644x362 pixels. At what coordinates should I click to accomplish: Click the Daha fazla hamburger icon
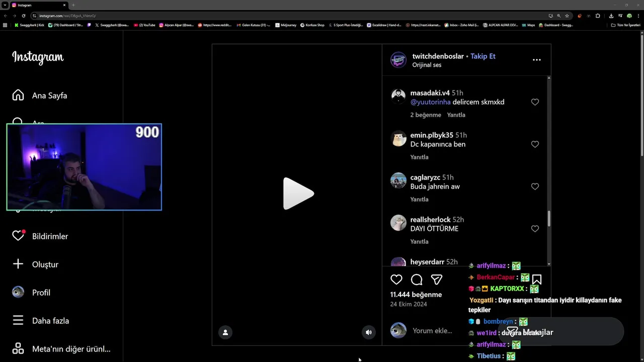[18, 320]
